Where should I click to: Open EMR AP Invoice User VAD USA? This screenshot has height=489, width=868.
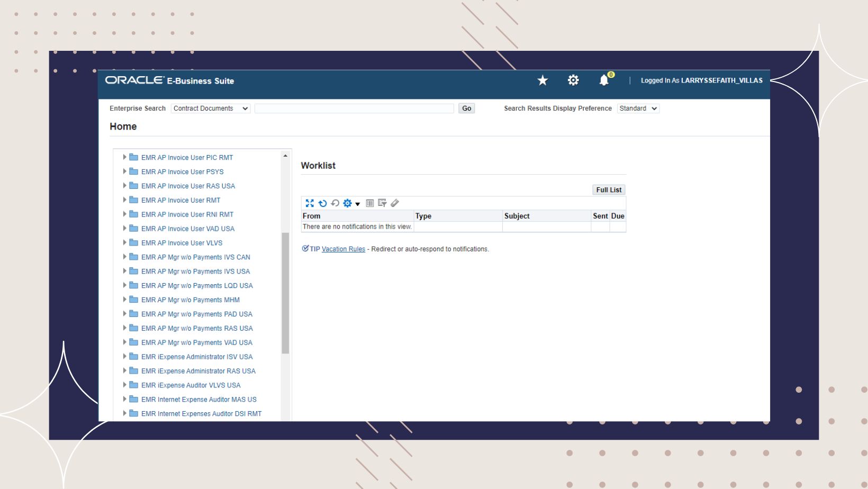tap(188, 229)
